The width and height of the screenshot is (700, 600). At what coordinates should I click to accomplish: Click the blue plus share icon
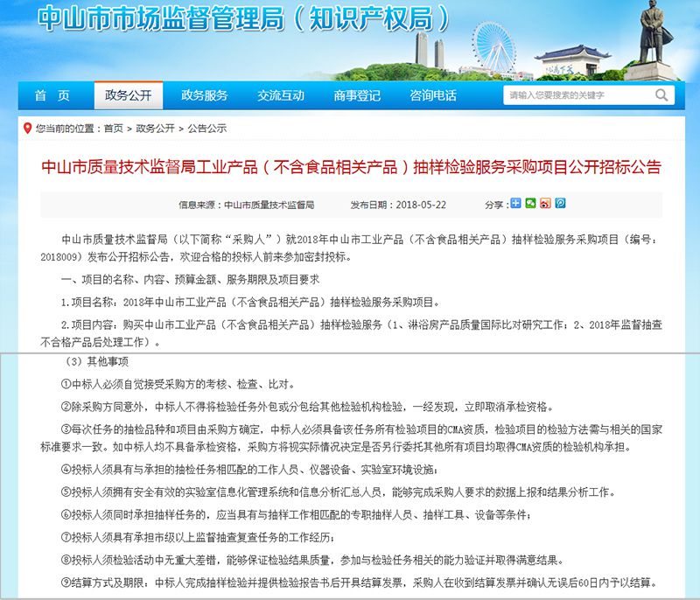pos(516,203)
